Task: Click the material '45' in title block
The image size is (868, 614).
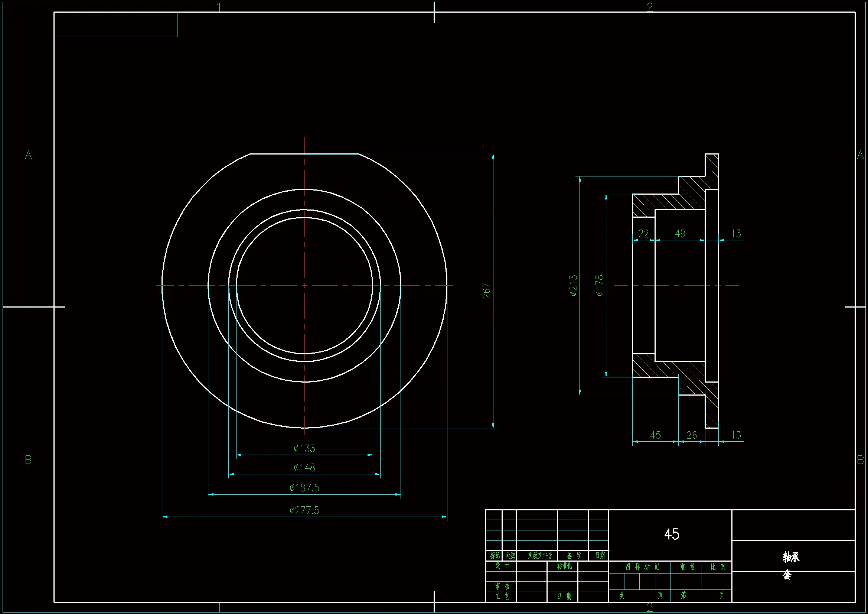Action: point(671,534)
